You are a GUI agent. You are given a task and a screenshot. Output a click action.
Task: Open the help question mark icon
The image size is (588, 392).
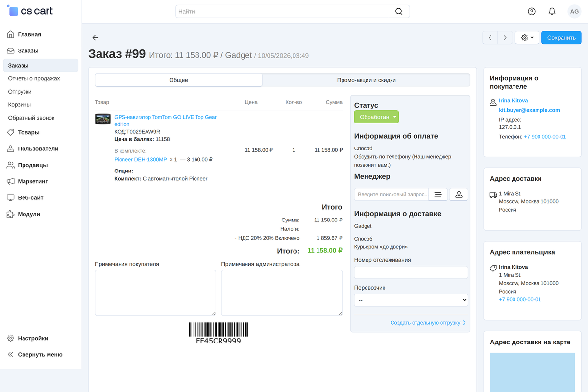point(532,11)
